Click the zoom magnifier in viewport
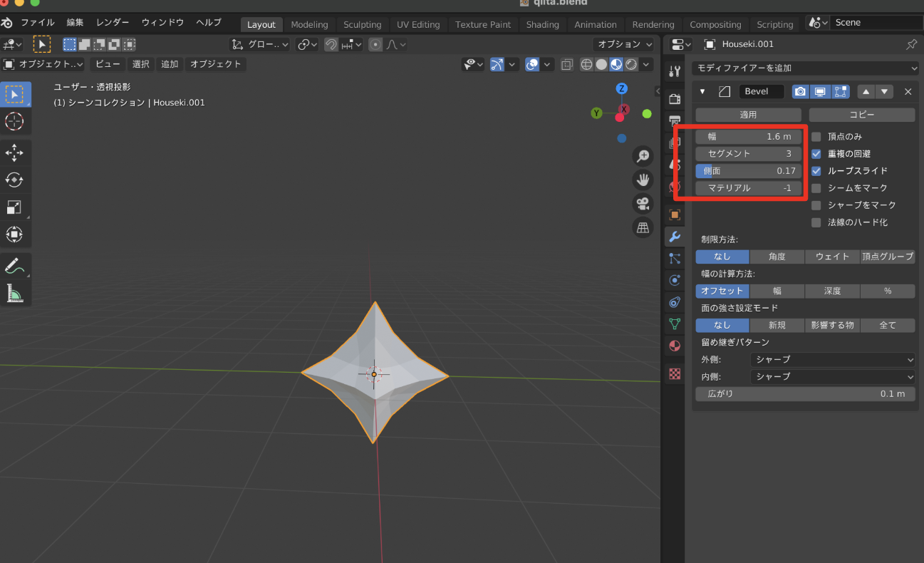The height and width of the screenshot is (563, 924). pos(643,156)
